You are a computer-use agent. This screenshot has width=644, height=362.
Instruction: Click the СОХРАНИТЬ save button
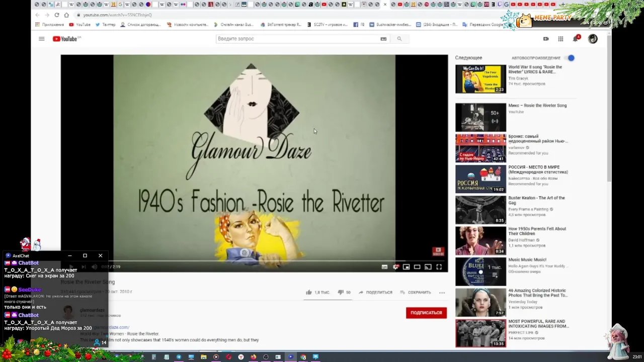[x=416, y=292]
